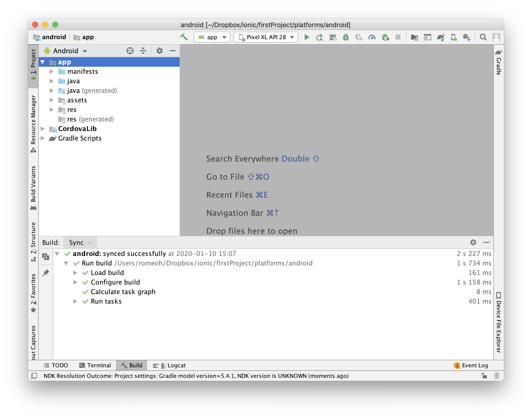Expand the CordovaLib module node
This screenshot has width=532, height=418.
(43, 129)
